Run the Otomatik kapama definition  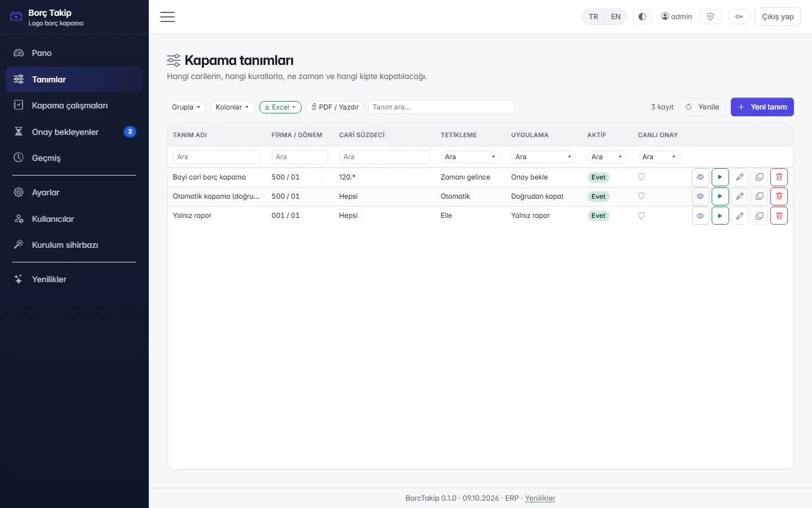point(720,196)
